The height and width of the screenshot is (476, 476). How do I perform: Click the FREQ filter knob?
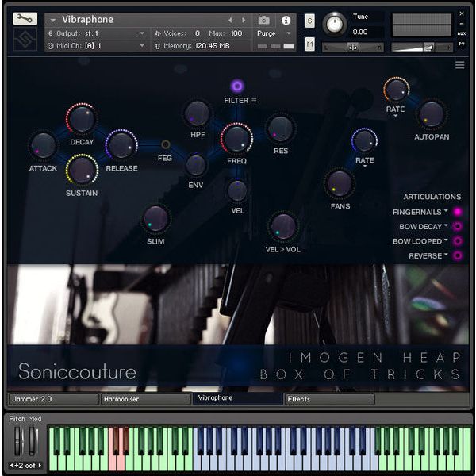pyautogui.click(x=236, y=139)
